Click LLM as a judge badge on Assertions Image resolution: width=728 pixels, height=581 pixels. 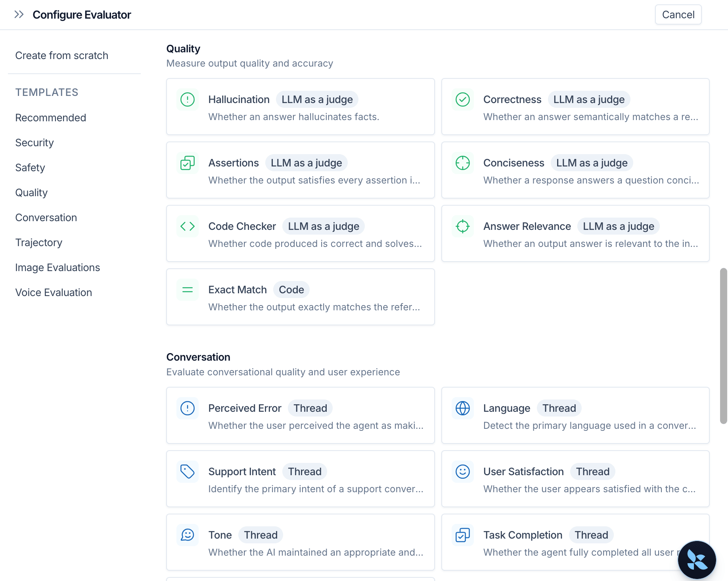[307, 163]
